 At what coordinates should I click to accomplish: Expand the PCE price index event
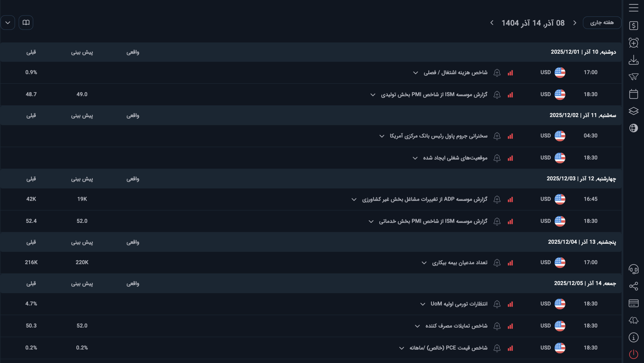point(401,348)
